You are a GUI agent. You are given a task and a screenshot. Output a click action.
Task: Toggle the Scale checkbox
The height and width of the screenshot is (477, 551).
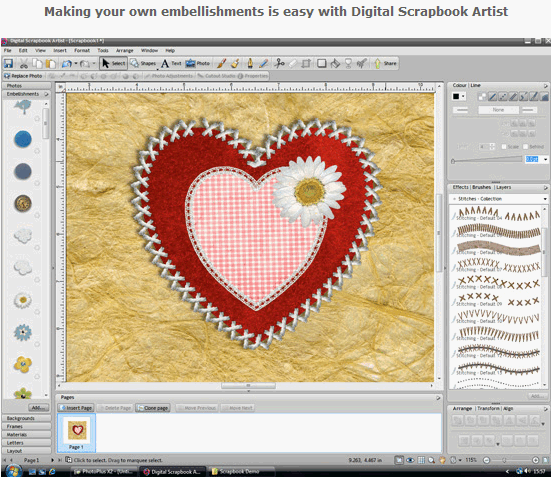tap(504, 147)
